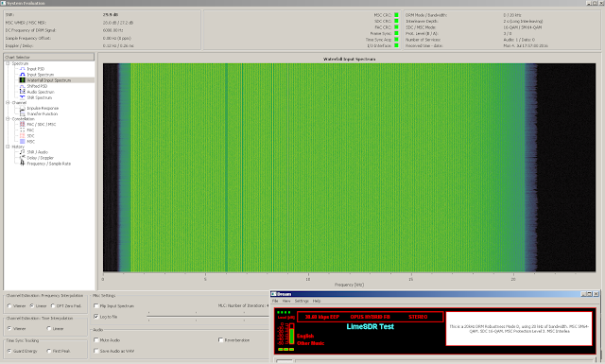The height and width of the screenshot is (364, 605).
Task: Collapse the Channel tree group
Action: click(8, 103)
